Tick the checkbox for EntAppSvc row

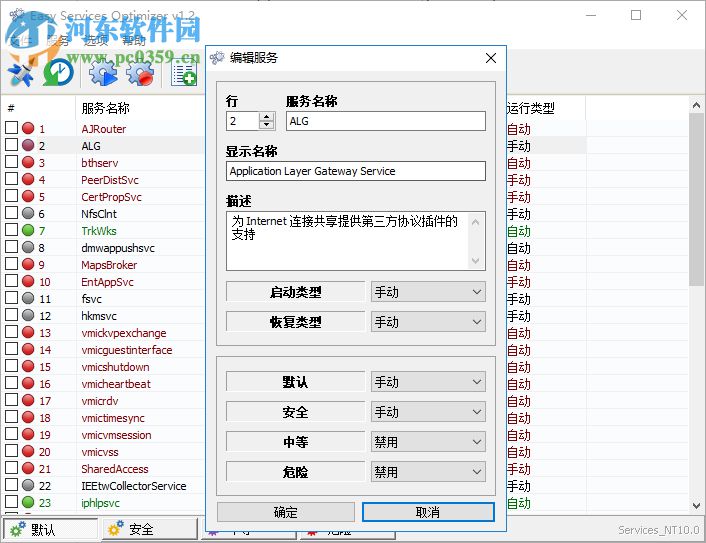click(x=11, y=281)
